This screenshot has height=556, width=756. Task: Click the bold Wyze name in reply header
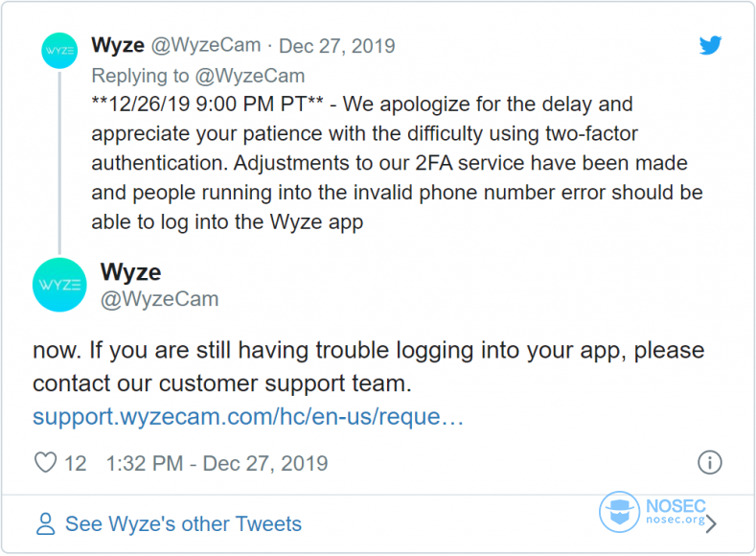pos(118,45)
